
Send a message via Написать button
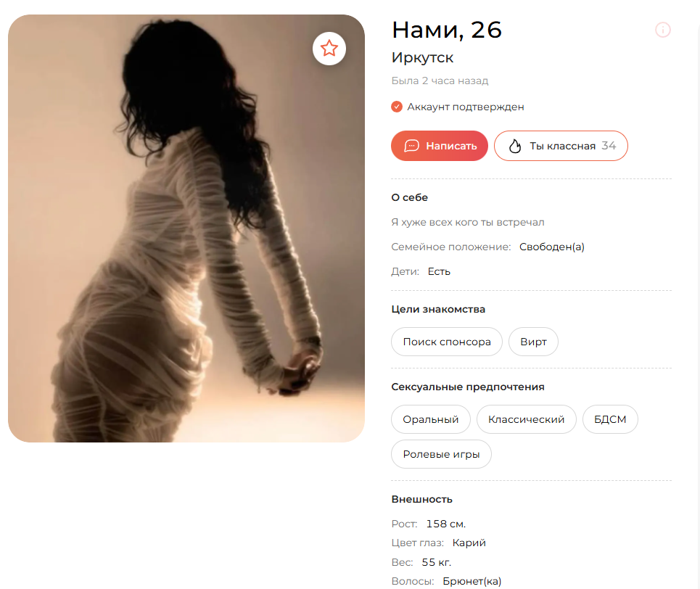(440, 146)
